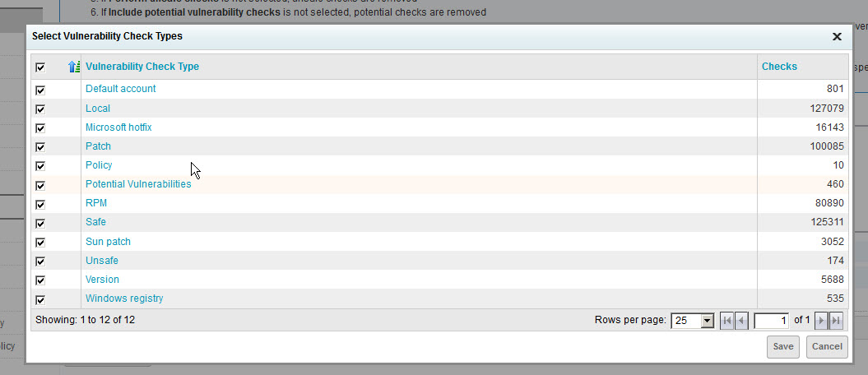Click the sort icon beside the type header
The image size is (868, 375).
tap(75, 67)
